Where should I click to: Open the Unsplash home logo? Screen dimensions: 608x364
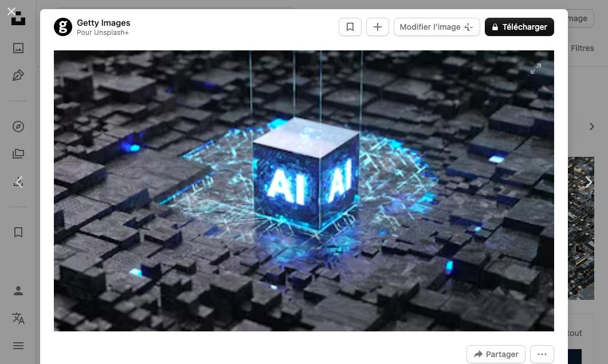(18, 19)
